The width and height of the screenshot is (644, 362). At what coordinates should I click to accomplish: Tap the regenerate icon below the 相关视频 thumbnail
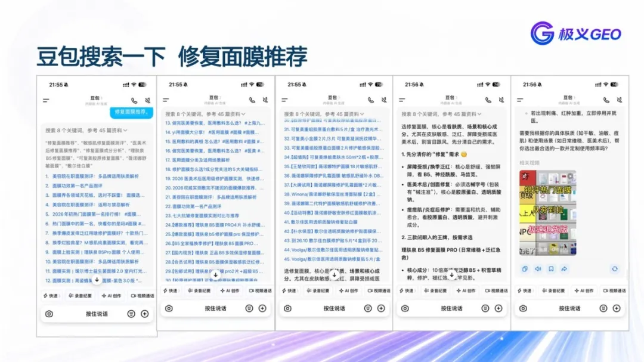(615, 269)
